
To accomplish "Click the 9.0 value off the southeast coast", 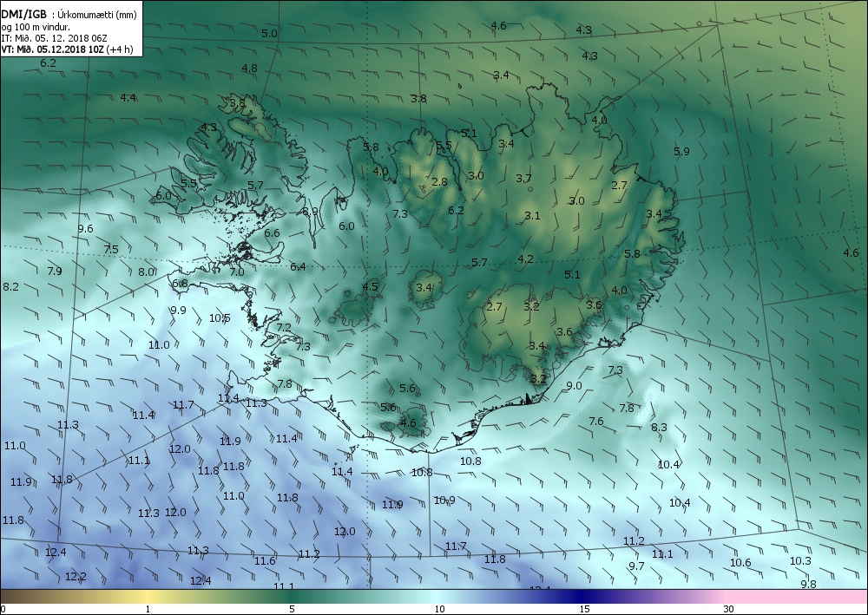I will [575, 385].
